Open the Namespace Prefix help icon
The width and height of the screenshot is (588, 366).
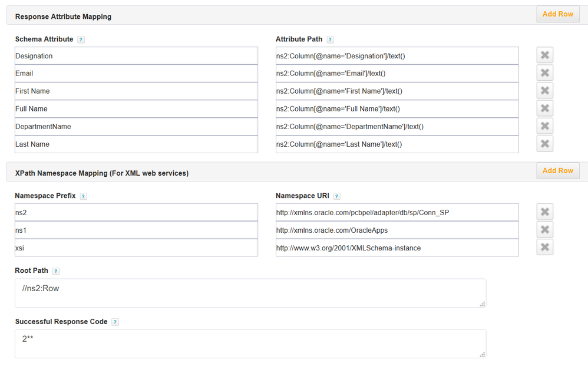click(83, 196)
